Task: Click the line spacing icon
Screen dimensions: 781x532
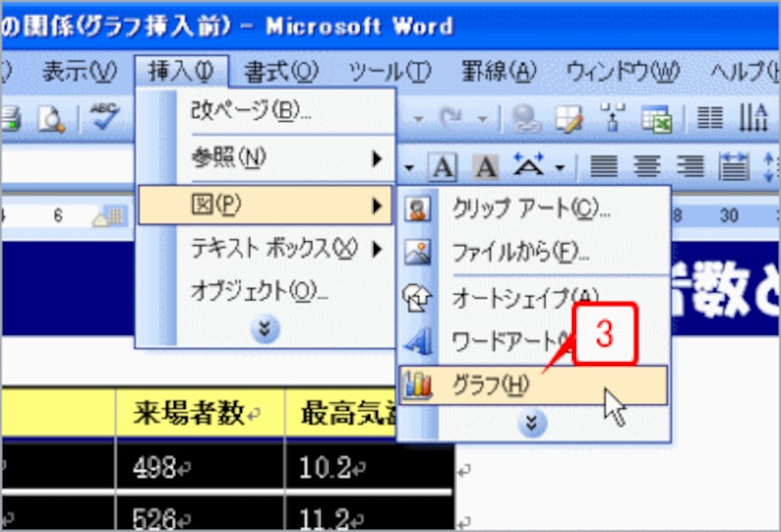Action: (771, 166)
